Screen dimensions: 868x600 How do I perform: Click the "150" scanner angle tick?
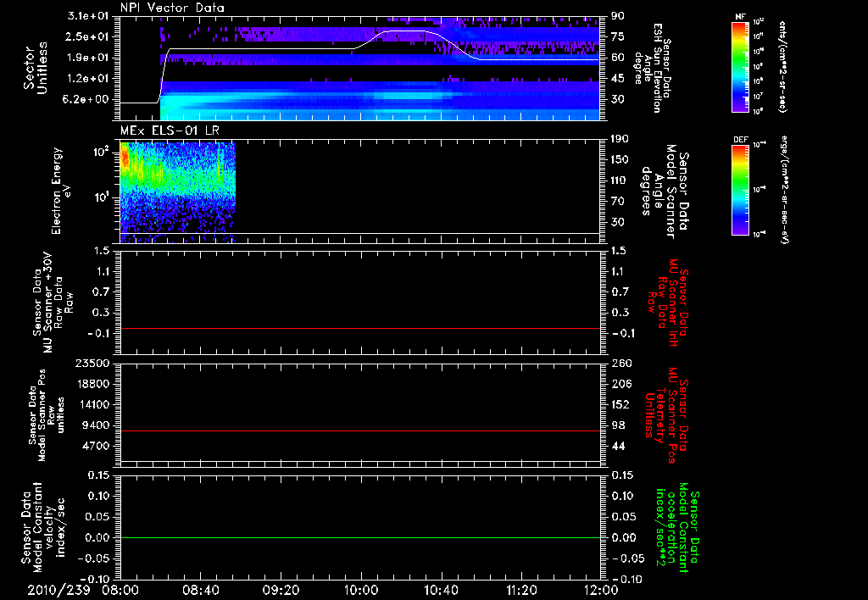(x=621, y=159)
